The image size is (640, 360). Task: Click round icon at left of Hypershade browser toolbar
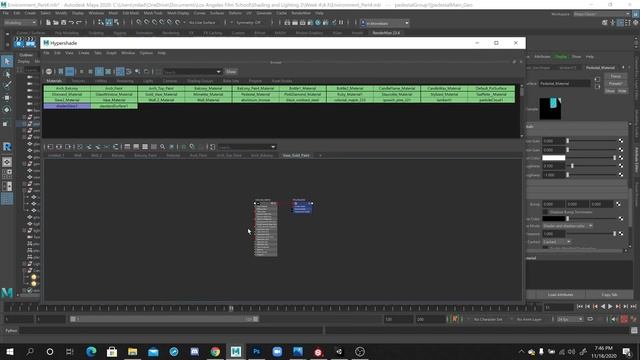[49, 71]
